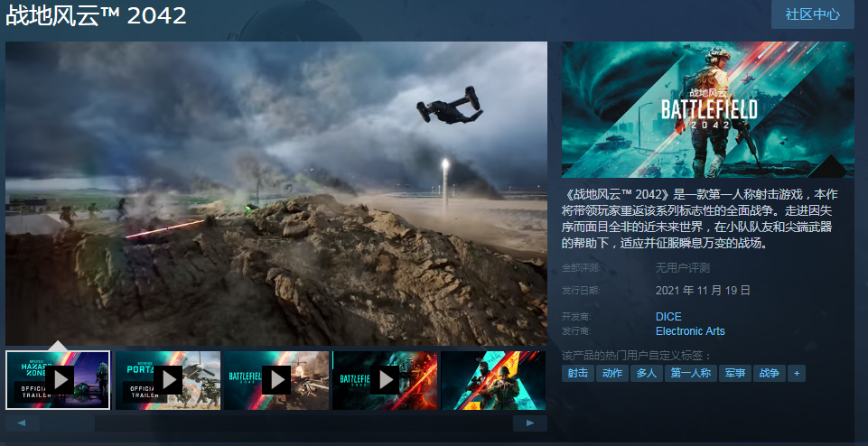868x446 pixels.
Task: Open the DICE developer link
Action: (668, 317)
